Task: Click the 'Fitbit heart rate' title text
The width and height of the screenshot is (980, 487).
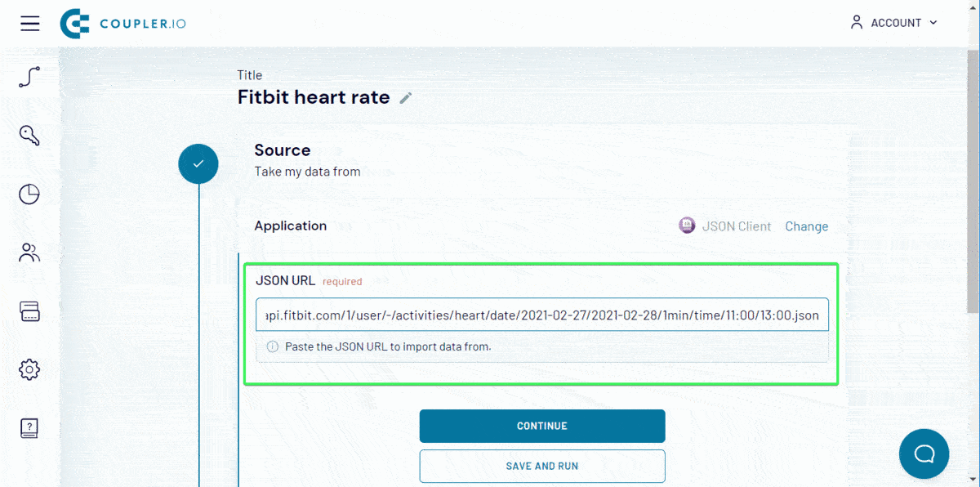Action: coord(314,97)
